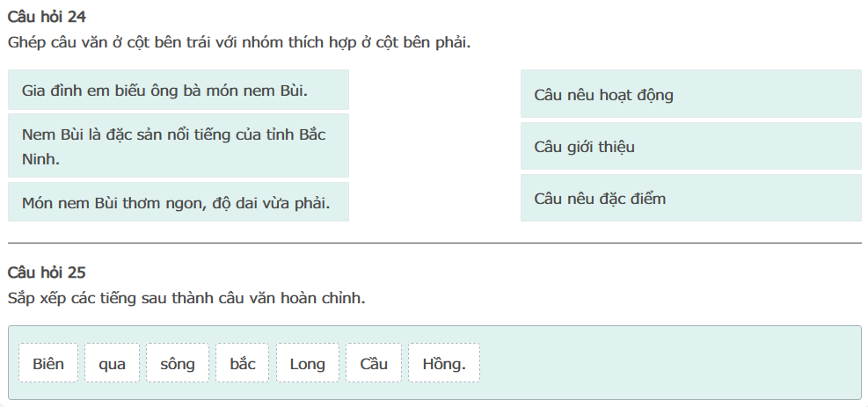Click the "Cầu" word tile
Image resolution: width=868 pixels, height=407 pixels.
point(373,363)
